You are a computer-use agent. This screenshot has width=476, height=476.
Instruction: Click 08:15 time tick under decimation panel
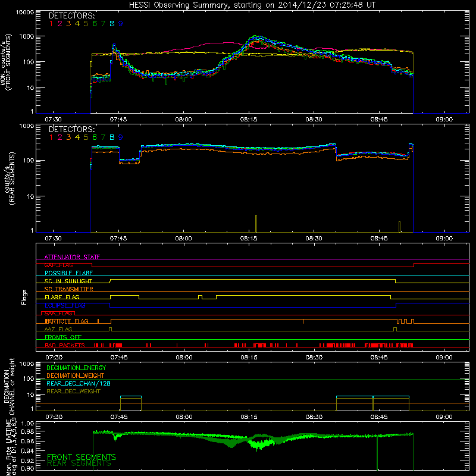(x=249, y=417)
